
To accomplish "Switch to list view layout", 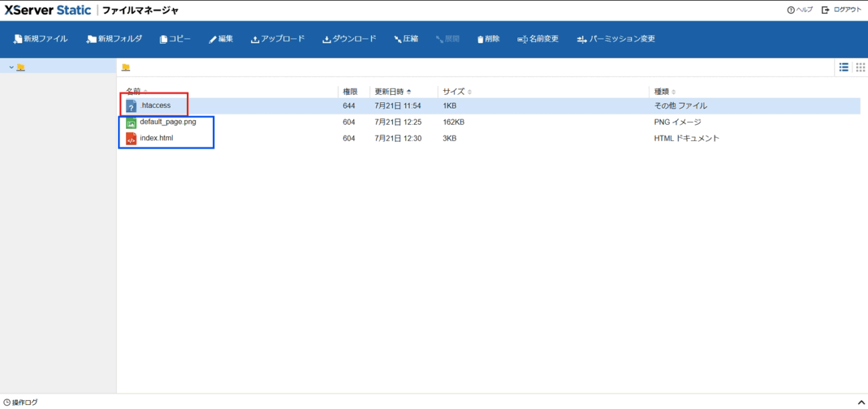I will (844, 67).
